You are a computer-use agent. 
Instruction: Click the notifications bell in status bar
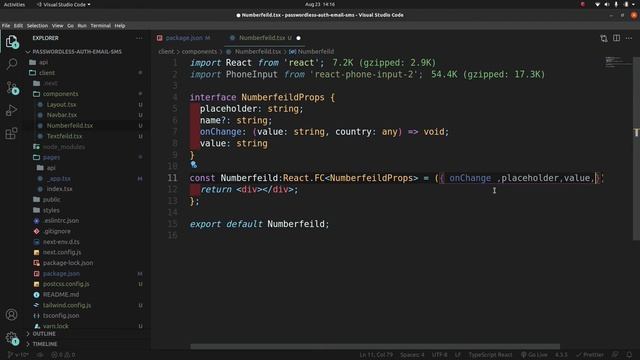pos(629,355)
